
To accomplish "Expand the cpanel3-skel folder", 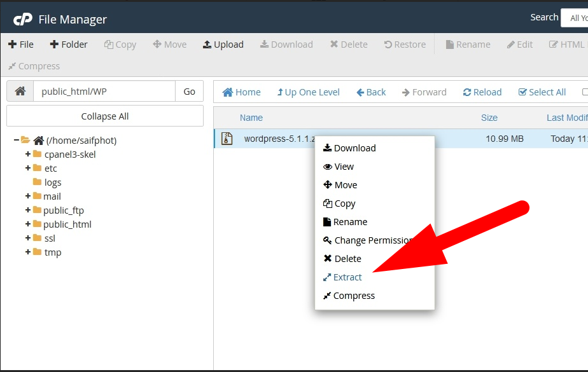I will 28,154.
